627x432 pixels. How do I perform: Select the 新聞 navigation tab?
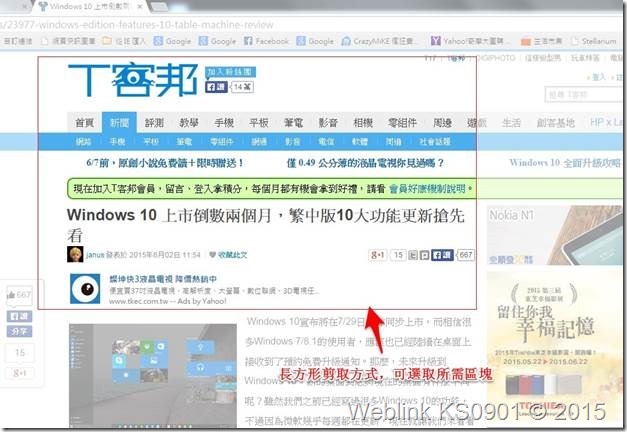(119, 122)
